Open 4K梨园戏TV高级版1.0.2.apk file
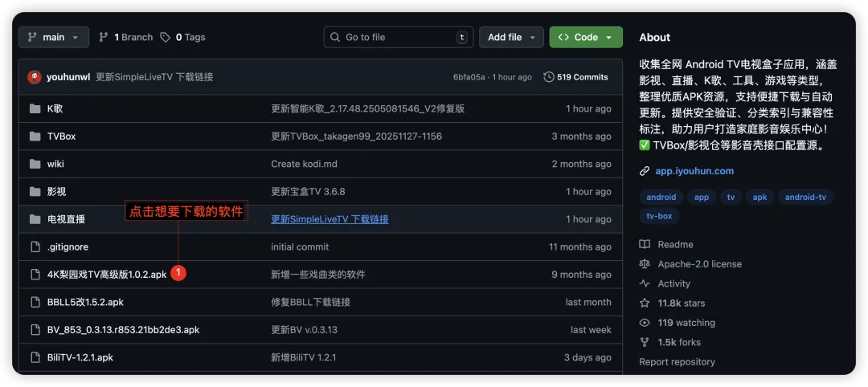The height and width of the screenshot is (387, 868). pos(107,275)
